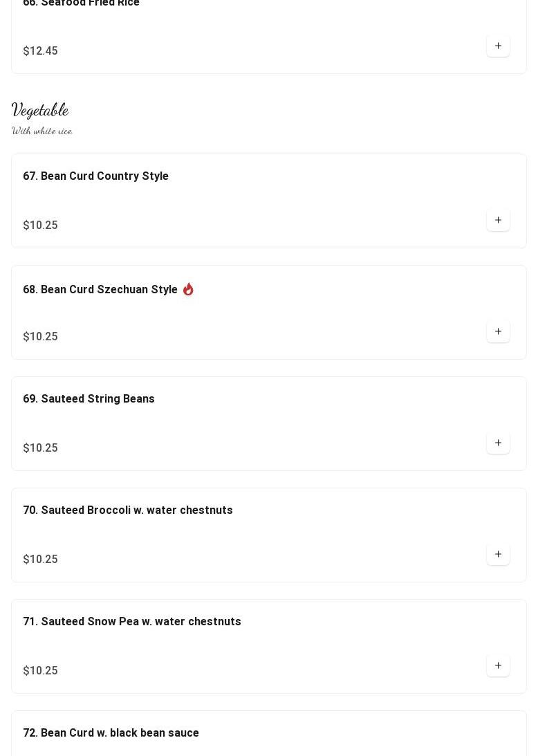Click the With white rice subtitle
Screen dimensions: 538x756
(42, 131)
